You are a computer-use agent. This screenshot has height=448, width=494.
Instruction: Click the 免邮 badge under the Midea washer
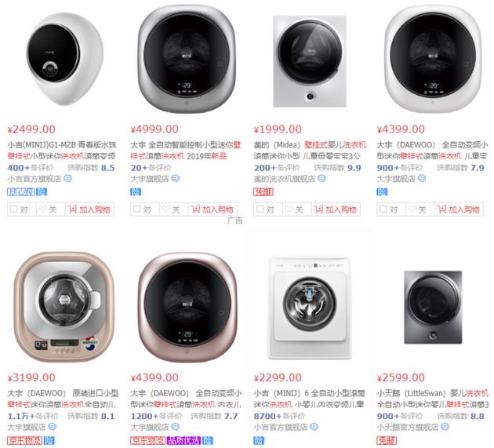click(x=263, y=192)
